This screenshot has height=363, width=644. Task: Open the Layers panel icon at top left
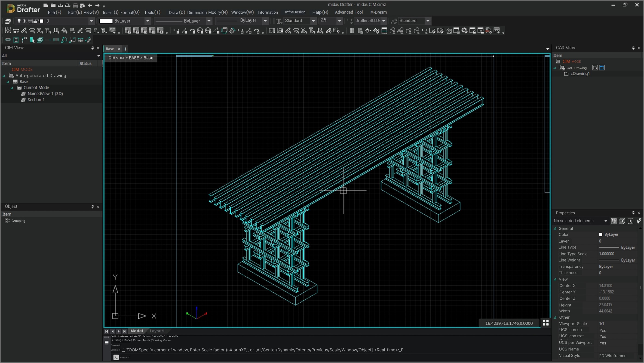[8, 21]
